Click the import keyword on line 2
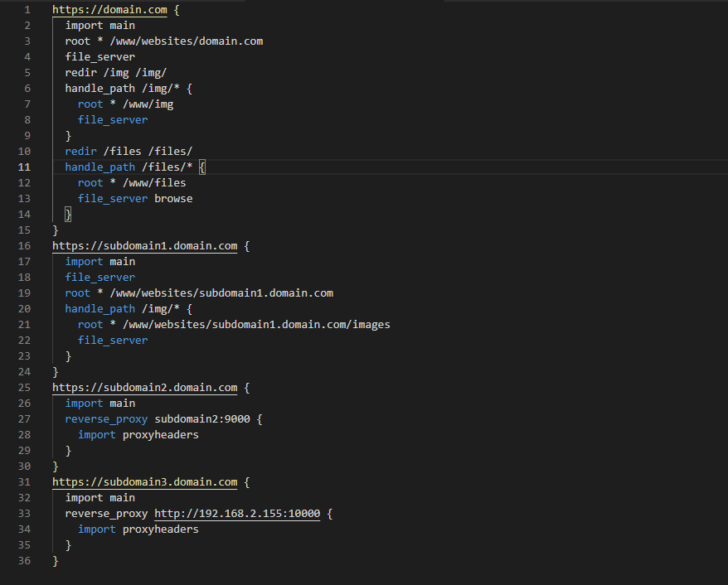This screenshot has height=585, width=728. tap(84, 25)
